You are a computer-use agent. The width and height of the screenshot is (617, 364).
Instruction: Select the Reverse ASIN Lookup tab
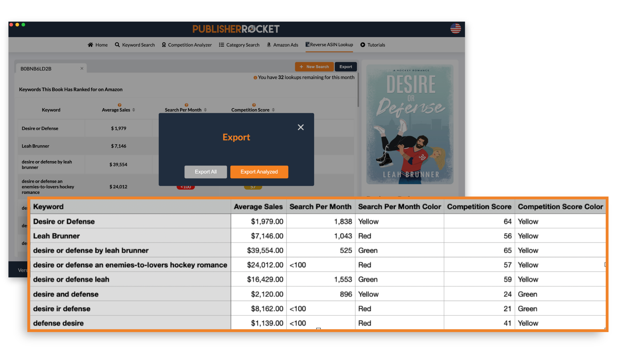[329, 45]
